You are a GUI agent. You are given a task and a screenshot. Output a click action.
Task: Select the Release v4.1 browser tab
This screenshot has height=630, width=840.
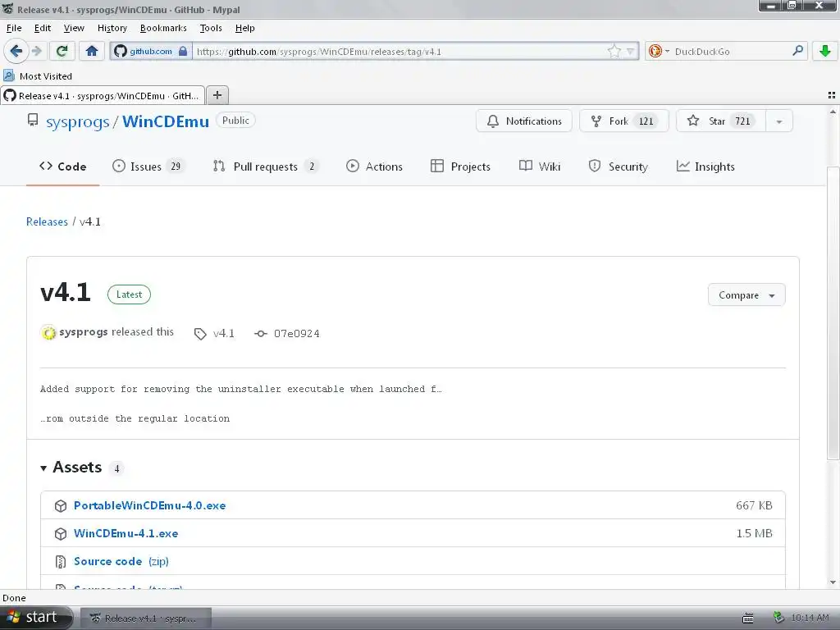point(103,96)
